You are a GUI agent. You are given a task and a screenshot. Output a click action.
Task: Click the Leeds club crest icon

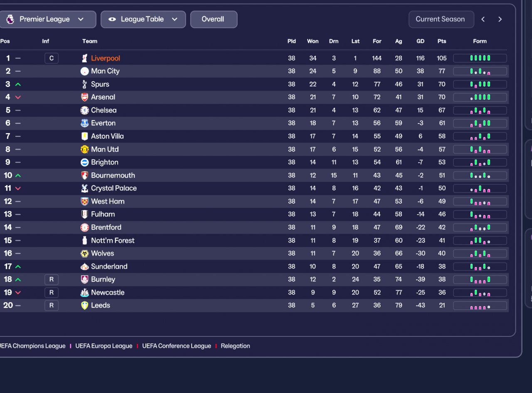(x=85, y=305)
